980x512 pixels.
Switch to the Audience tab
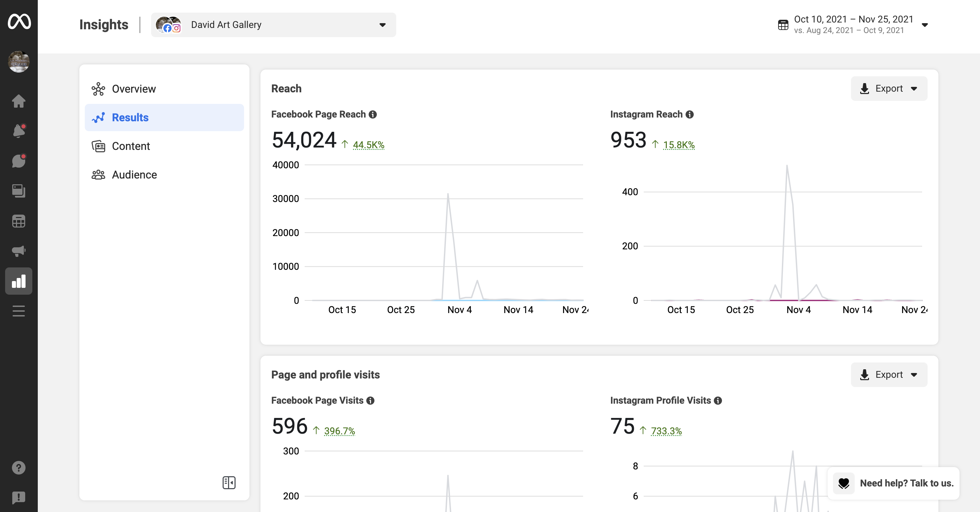[134, 175]
